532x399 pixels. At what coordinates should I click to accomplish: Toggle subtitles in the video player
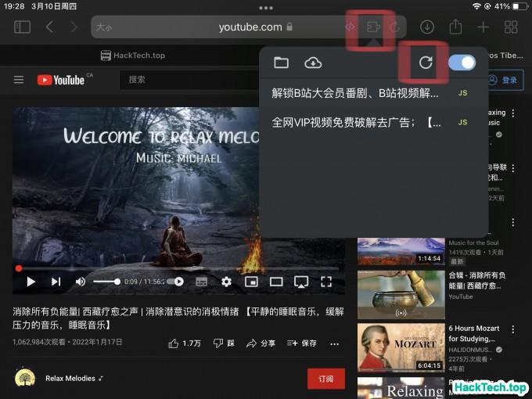[201, 282]
